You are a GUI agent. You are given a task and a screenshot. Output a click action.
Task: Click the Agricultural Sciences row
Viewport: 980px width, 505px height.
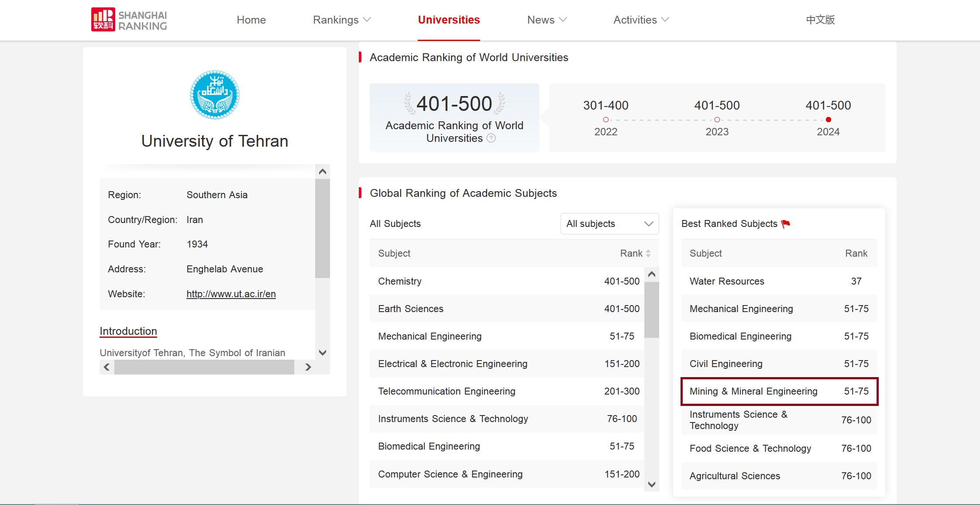[x=779, y=476]
